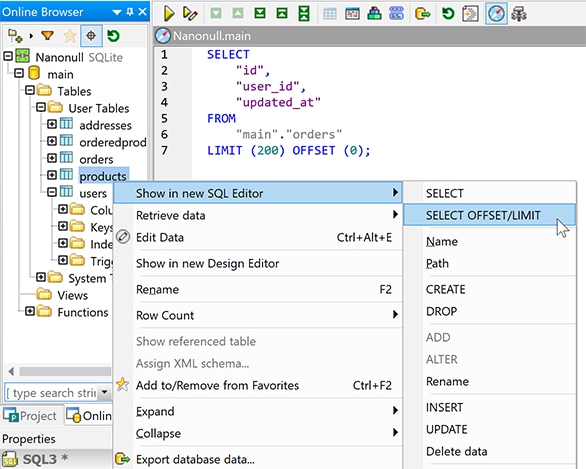Collapse the Nanonull SQLite data source node
Screen dimensions: 586x469
tap(8, 56)
